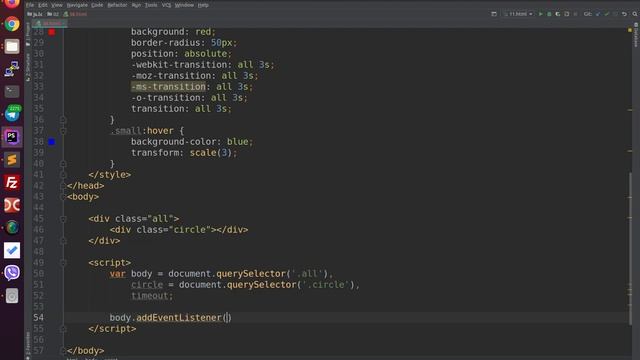Click the Git update project blue arrow icon
This screenshot has height=360, width=640.
pos(598,14)
